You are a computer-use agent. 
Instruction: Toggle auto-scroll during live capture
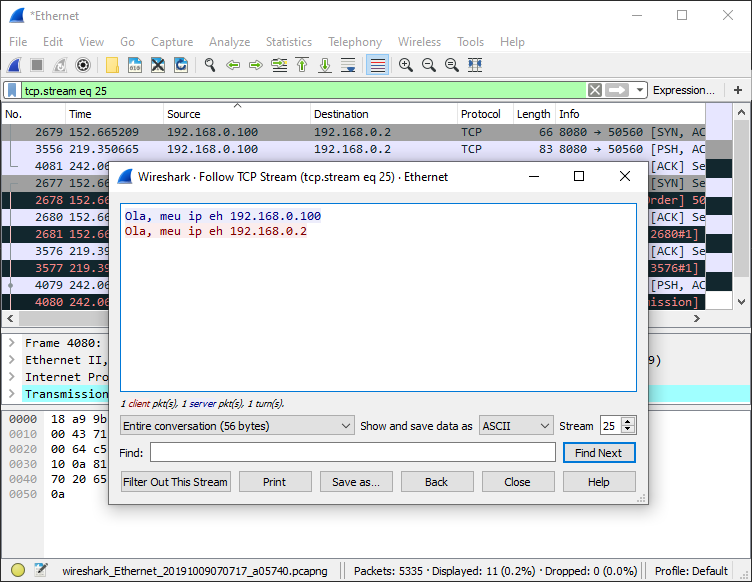[348, 65]
